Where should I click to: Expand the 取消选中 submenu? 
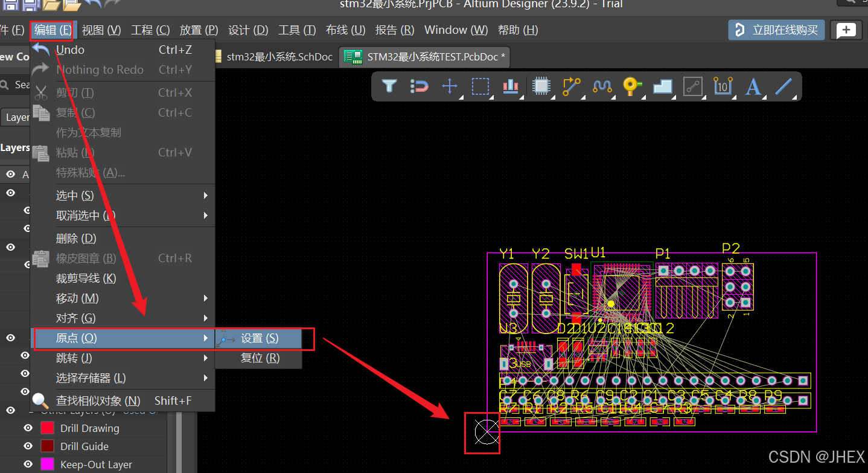click(x=123, y=215)
